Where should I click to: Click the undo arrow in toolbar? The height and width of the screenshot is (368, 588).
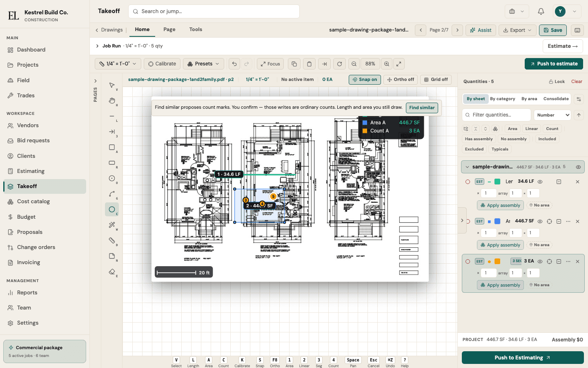point(234,64)
